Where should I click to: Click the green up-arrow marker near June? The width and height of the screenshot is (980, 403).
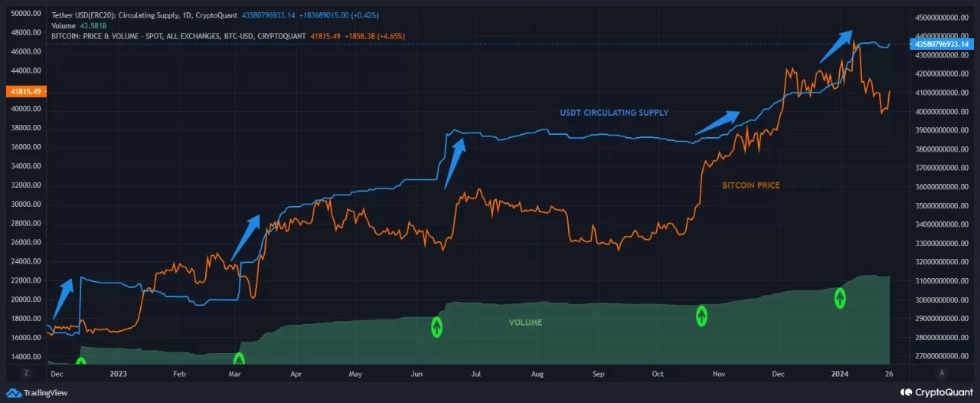click(437, 327)
